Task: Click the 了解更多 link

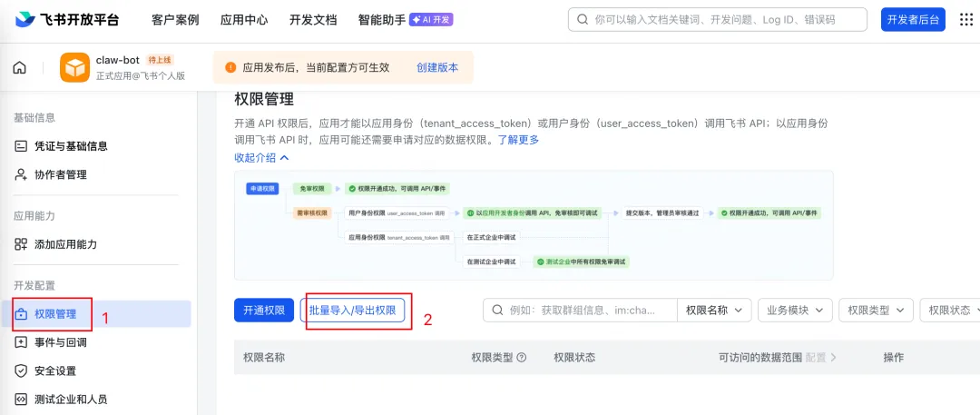Action: pyautogui.click(x=518, y=140)
